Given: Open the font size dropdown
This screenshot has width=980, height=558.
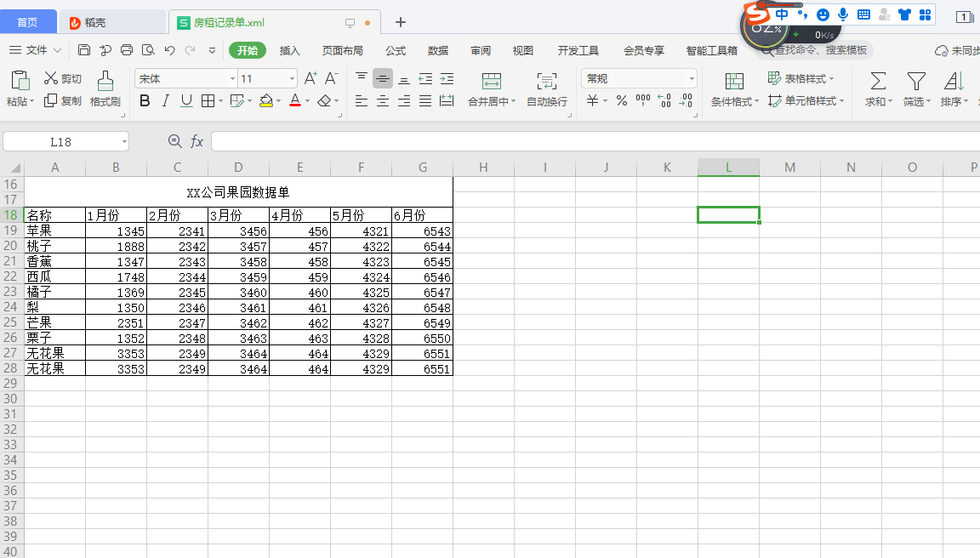Looking at the screenshot, I should tap(292, 79).
